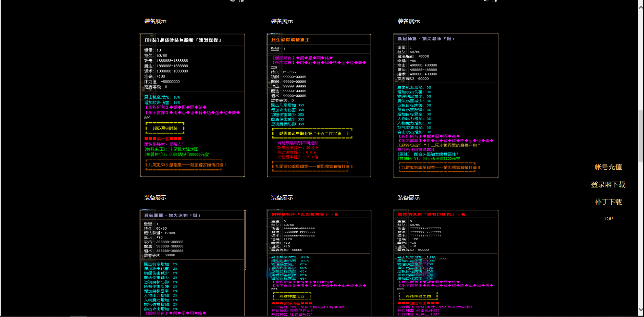This screenshot has width=644, height=317.
Task: Click 杀怪爆率提升: 35.0倍 line
Action: click(x=298, y=157)
